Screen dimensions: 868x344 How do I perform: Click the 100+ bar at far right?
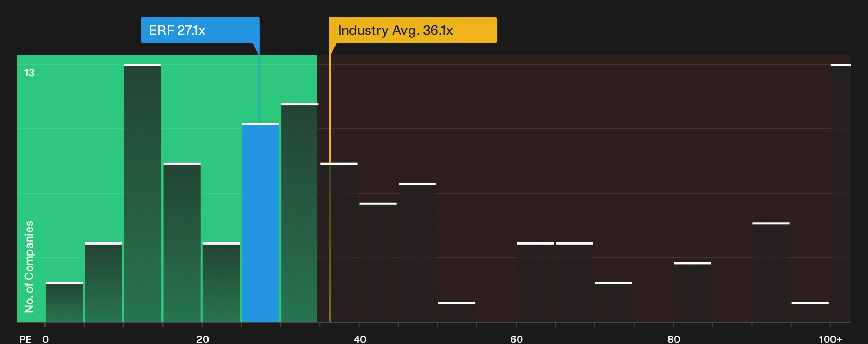coord(841,193)
